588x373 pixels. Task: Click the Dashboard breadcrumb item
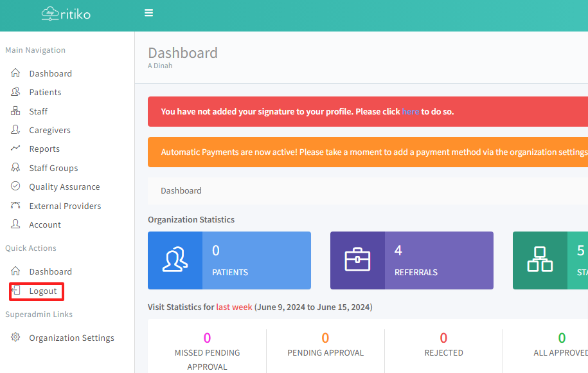181,190
